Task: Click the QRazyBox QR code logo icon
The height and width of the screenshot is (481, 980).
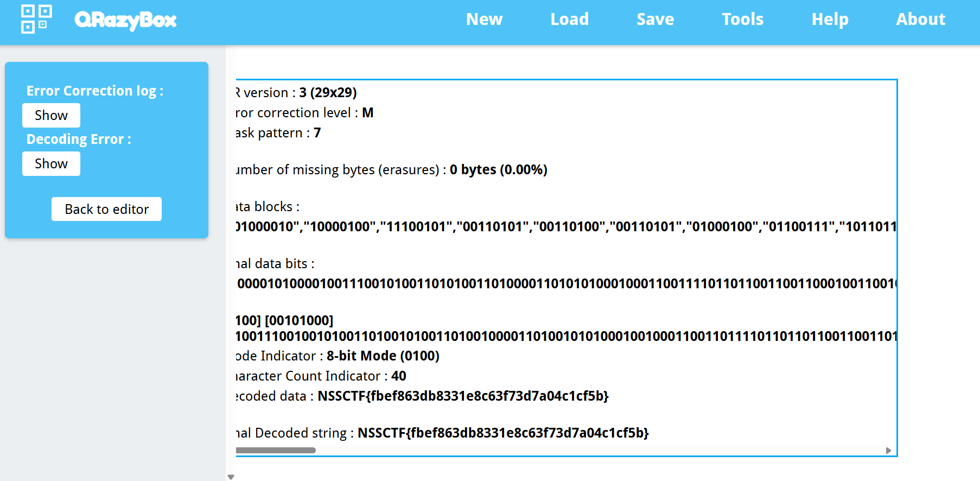Action: (x=36, y=19)
